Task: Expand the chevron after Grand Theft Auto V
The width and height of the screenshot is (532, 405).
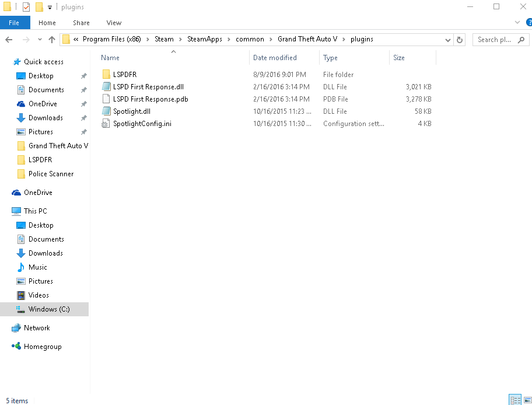Action: point(344,40)
